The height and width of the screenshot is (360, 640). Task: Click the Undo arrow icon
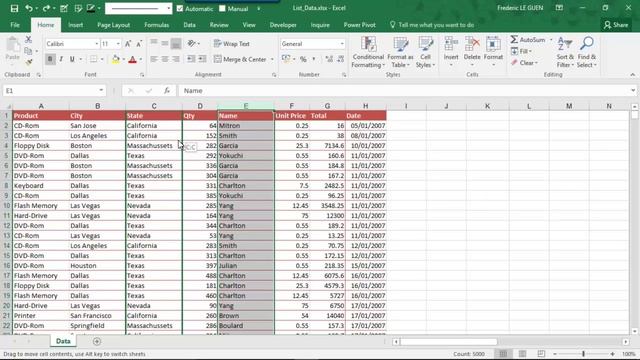pos(28,8)
